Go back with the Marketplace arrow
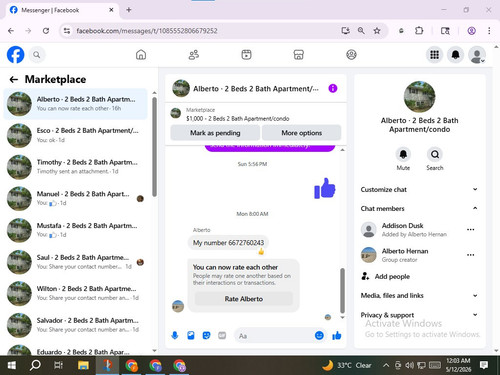 [x=14, y=79]
